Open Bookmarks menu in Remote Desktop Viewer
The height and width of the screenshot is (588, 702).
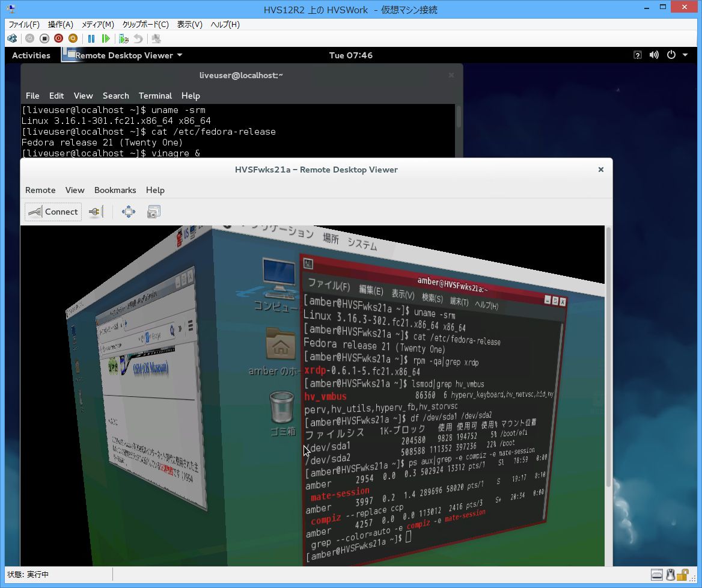pyautogui.click(x=115, y=191)
